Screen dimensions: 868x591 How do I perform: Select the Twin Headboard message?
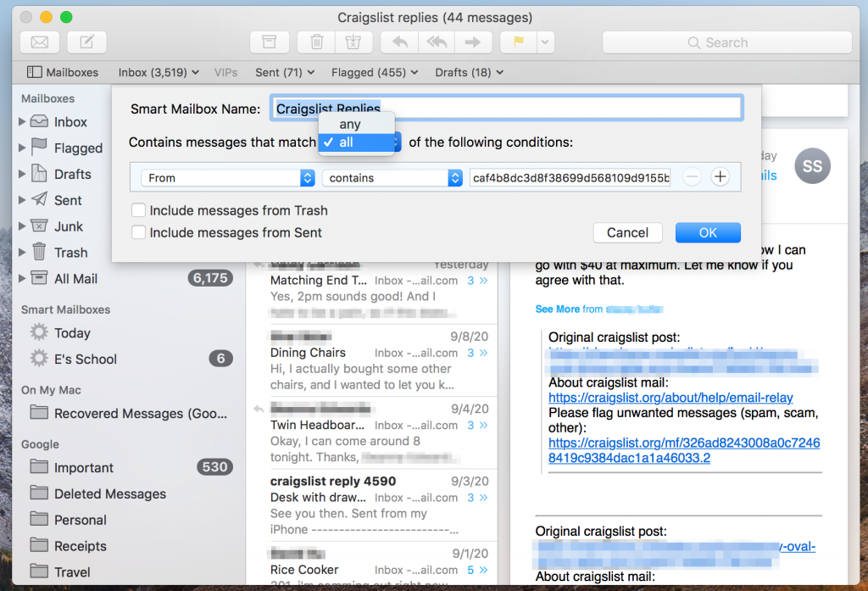372,433
